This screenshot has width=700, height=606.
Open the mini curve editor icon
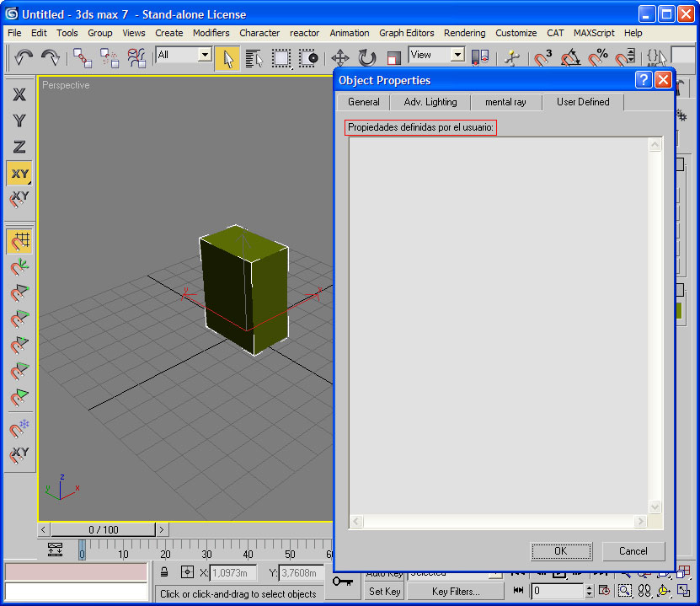click(x=55, y=550)
